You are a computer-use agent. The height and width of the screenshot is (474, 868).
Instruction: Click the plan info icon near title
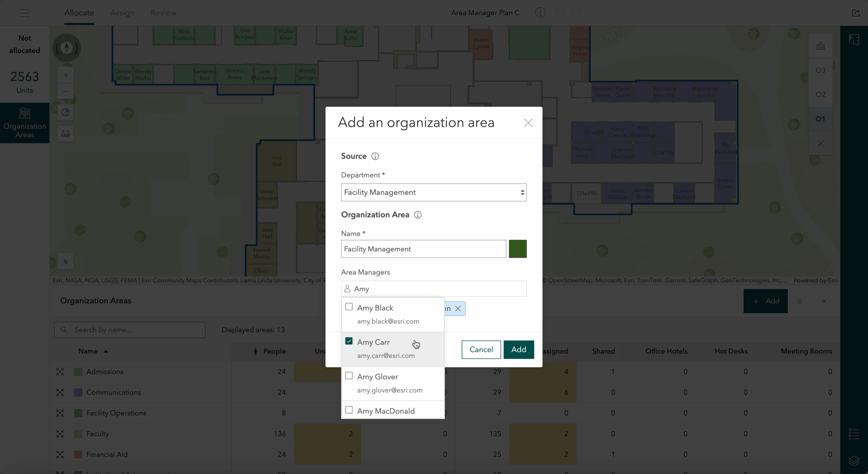tap(540, 13)
